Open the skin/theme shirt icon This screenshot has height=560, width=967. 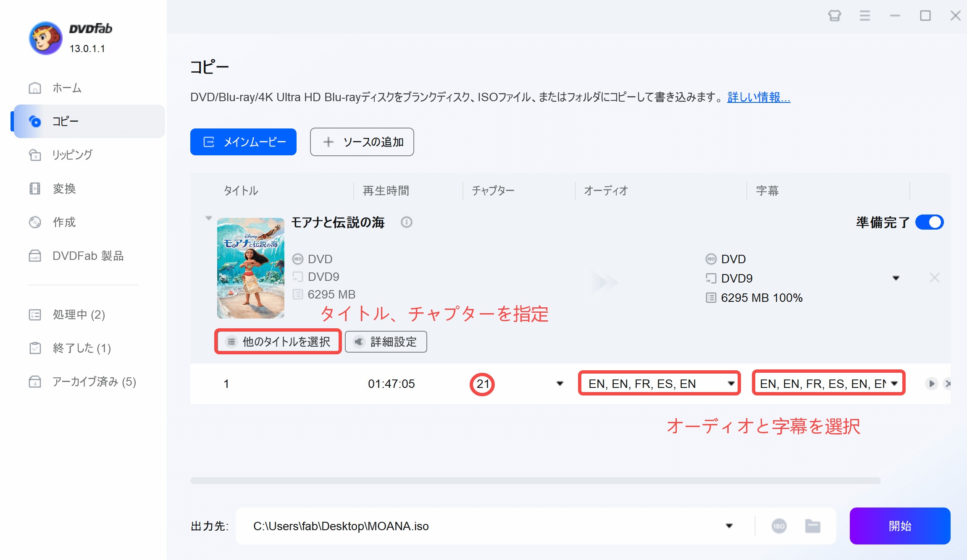834,16
